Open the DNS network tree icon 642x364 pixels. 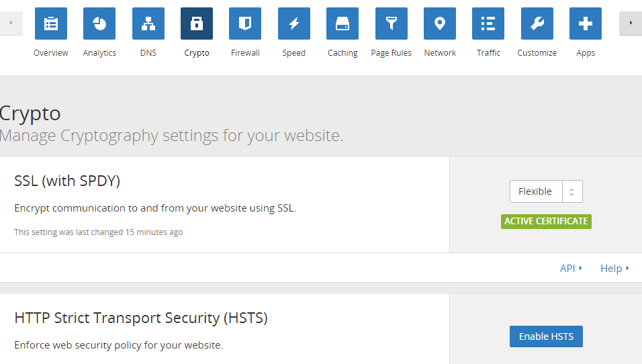point(148,24)
